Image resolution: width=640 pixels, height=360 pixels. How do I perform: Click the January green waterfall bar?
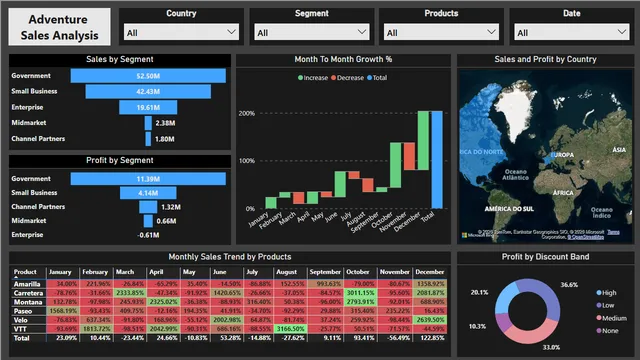point(271,203)
